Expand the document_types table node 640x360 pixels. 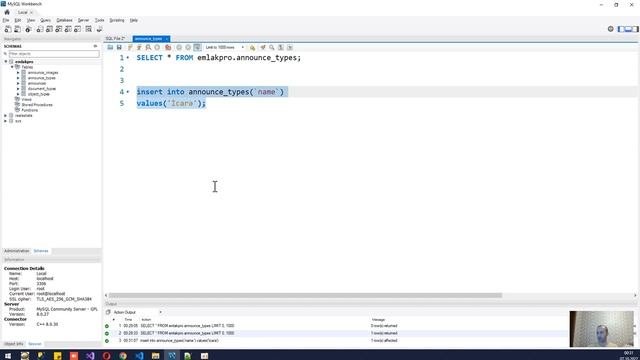pos(18,89)
